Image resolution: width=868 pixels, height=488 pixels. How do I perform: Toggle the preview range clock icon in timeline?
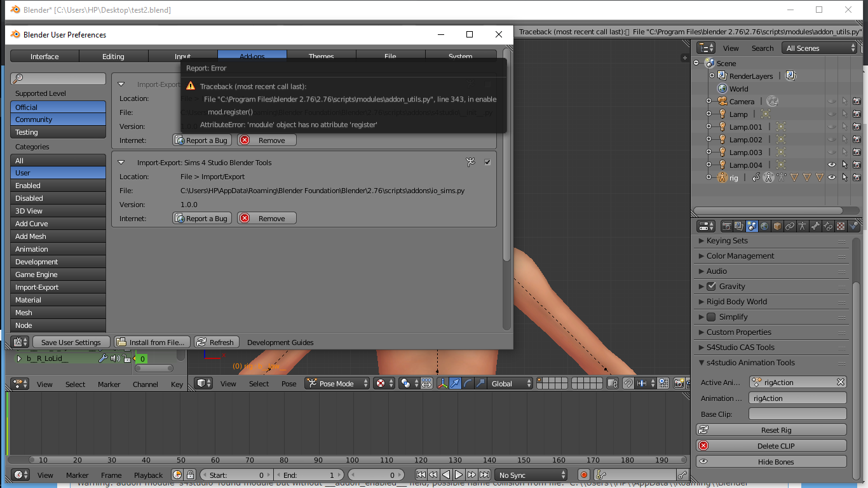click(x=177, y=475)
